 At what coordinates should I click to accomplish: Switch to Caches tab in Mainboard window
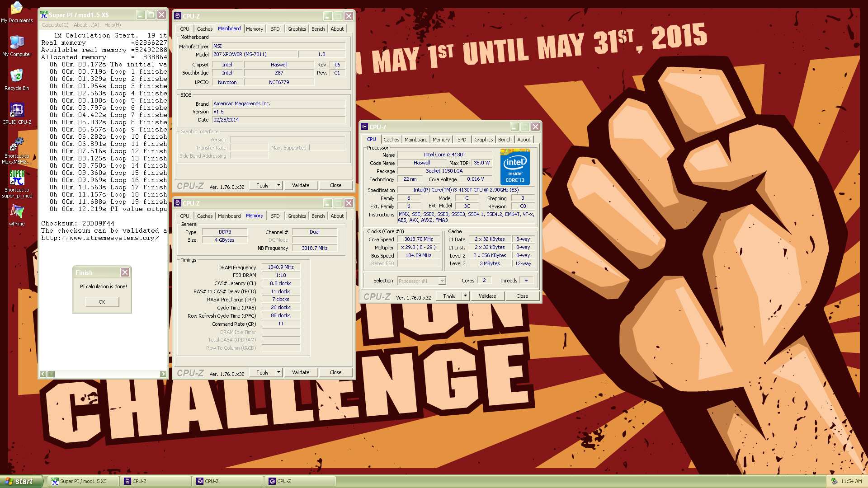click(204, 28)
